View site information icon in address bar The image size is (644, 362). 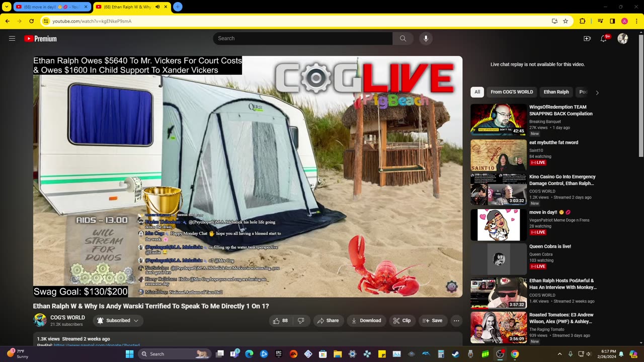point(46,21)
